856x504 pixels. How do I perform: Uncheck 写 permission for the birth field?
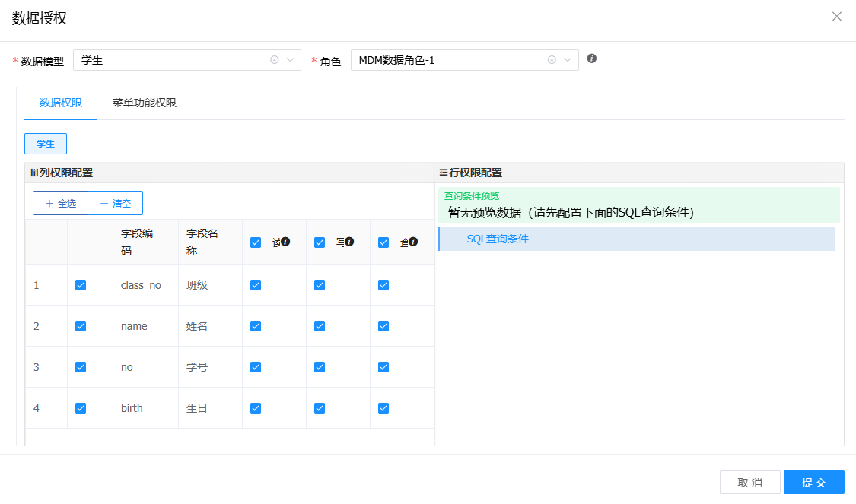320,408
